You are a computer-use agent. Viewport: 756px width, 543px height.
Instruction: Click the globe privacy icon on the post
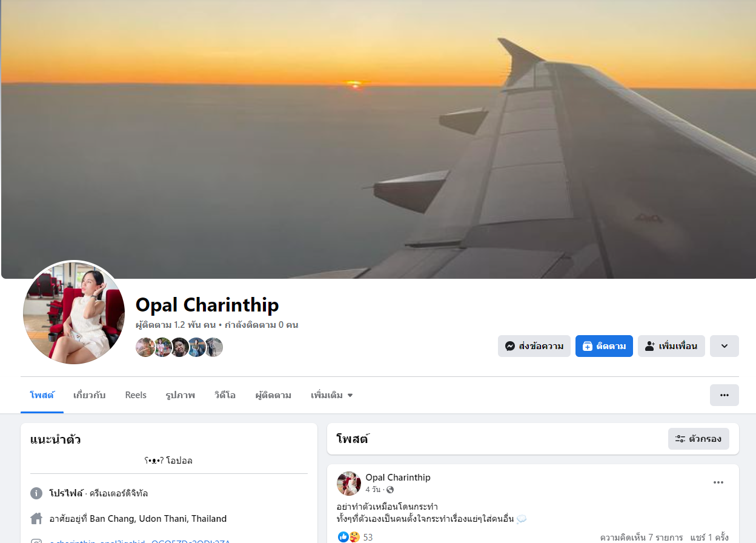pyautogui.click(x=390, y=490)
